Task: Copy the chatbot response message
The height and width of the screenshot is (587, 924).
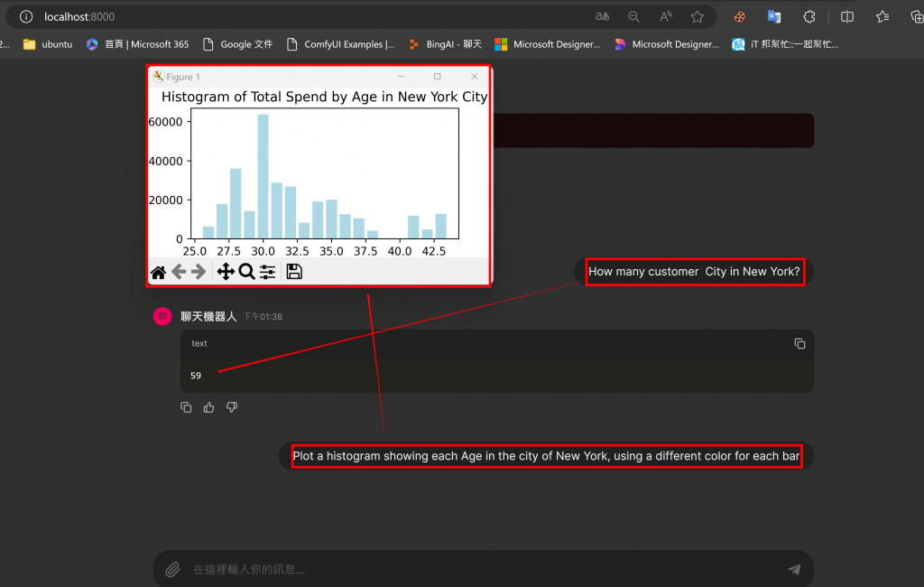Action: tap(186, 407)
